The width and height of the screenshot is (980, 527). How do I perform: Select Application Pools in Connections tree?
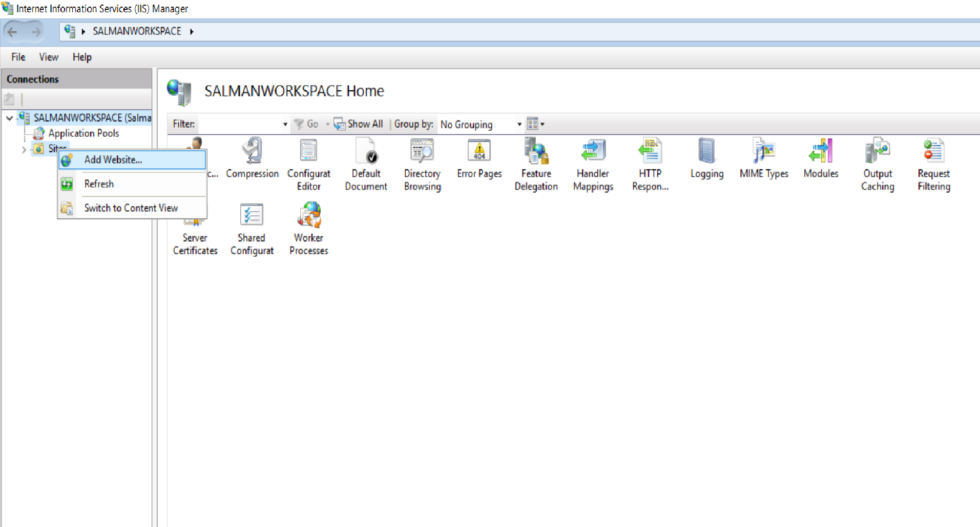pos(84,133)
